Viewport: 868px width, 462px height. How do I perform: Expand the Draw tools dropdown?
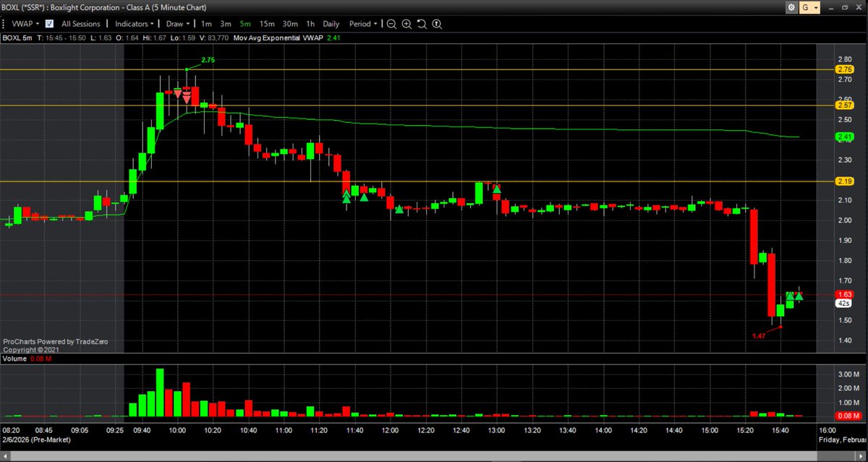(x=177, y=24)
